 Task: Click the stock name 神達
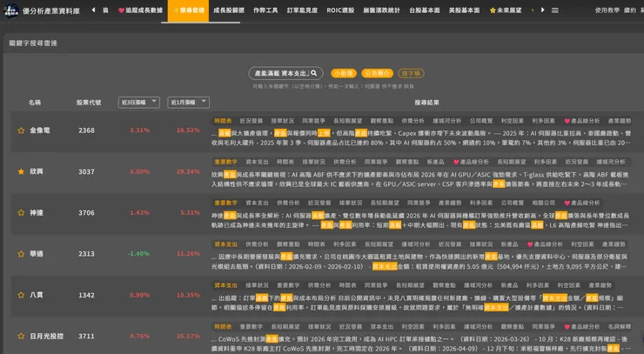(x=37, y=213)
